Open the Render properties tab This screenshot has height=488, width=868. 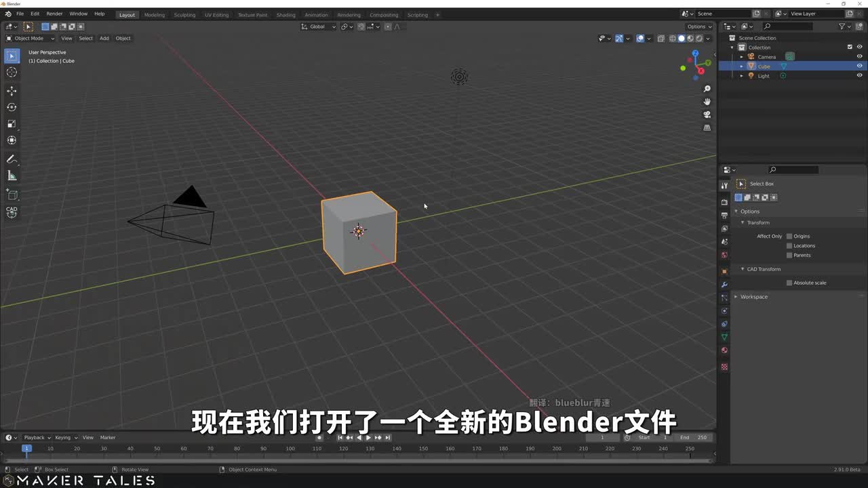click(724, 202)
